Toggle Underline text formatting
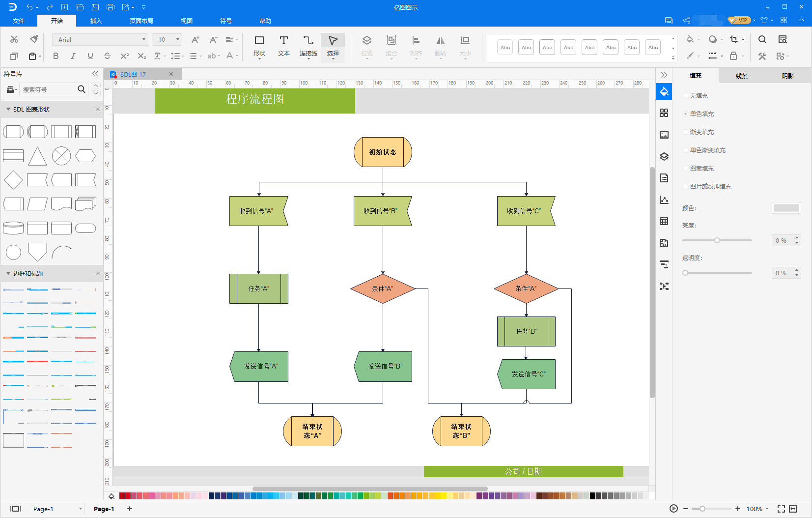Screen dimensions: 812x518 tap(90, 56)
